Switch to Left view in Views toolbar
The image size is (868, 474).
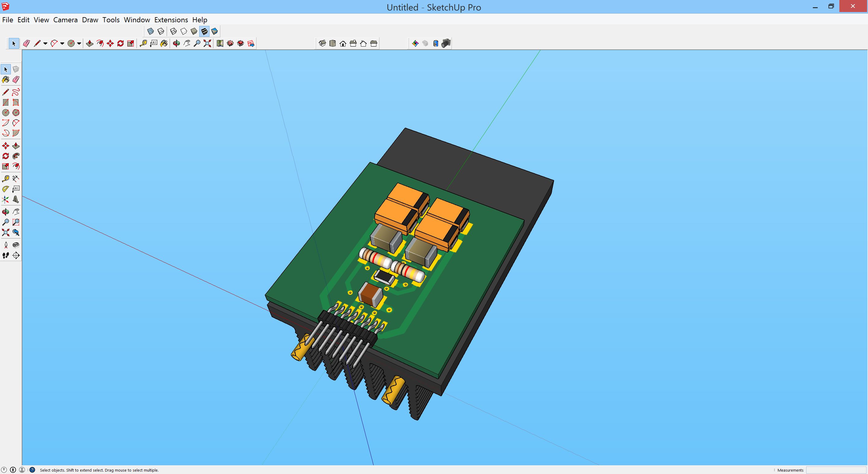click(x=374, y=43)
